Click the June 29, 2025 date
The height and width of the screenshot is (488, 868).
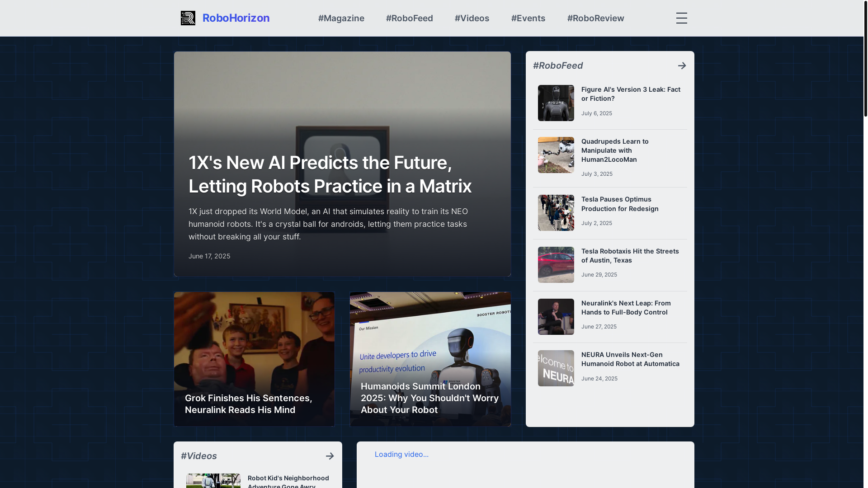(599, 275)
